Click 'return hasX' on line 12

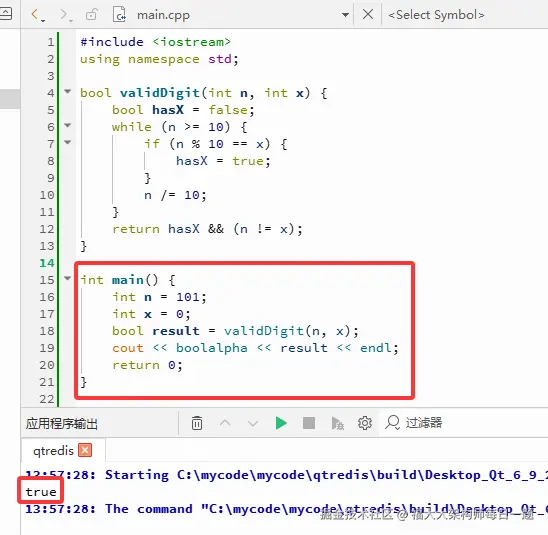[x=156, y=229]
